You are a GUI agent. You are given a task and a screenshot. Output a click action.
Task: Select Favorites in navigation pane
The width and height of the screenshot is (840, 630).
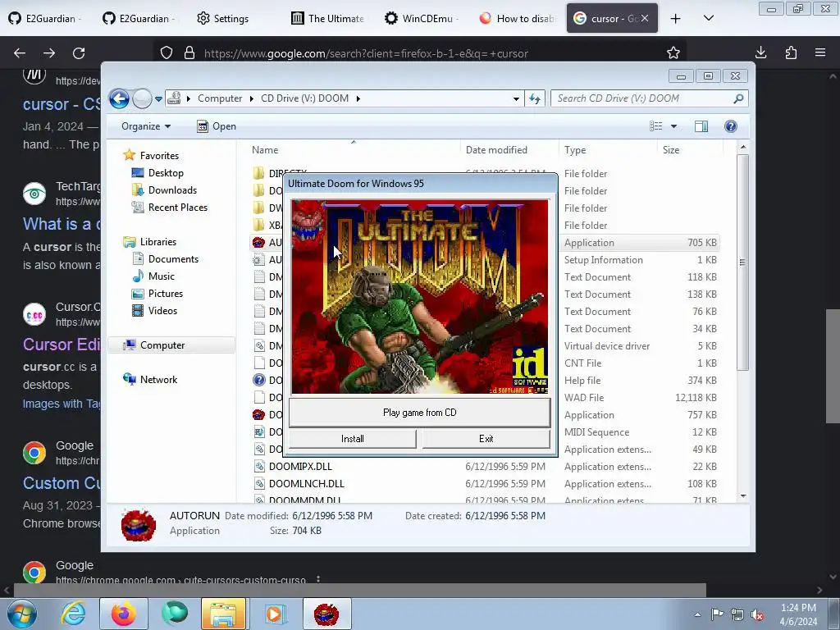point(159,155)
